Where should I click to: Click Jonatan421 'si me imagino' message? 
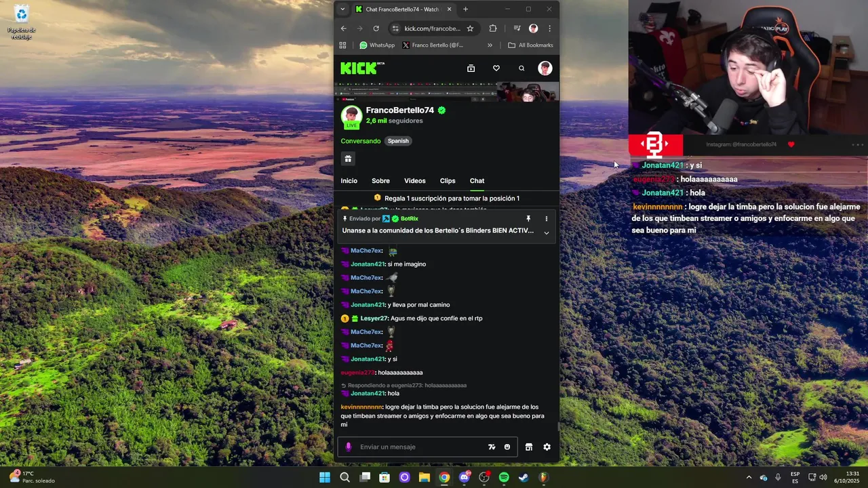tap(407, 264)
